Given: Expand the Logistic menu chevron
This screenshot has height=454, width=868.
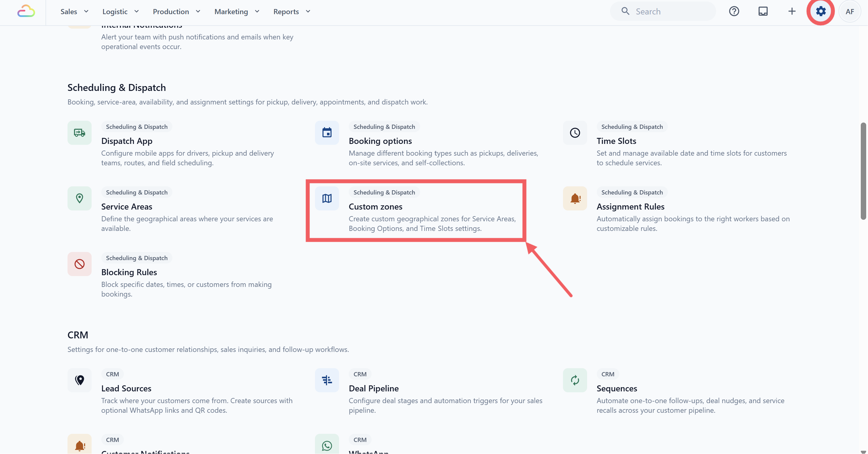Looking at the screenshot, I should pyautogui.click(x=137, y=11).
